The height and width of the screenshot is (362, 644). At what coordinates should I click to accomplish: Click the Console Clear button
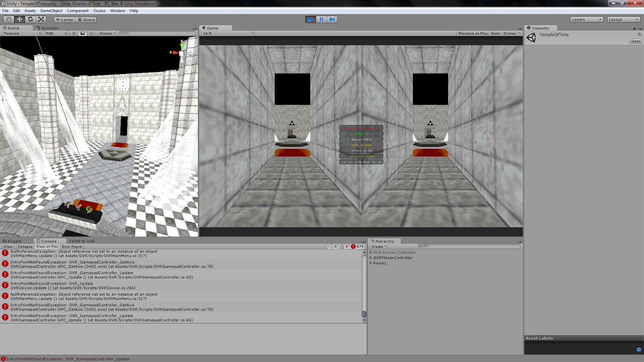pyautogui.click(x=8, y=247)
